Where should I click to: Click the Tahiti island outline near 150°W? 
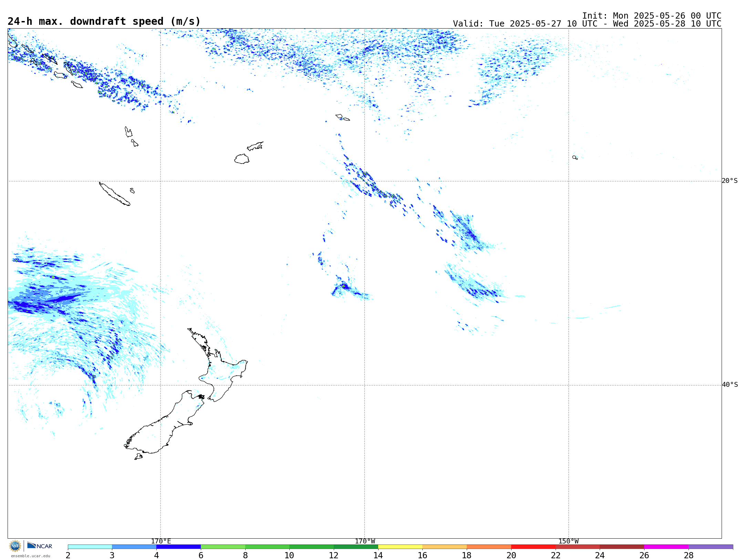575,157
